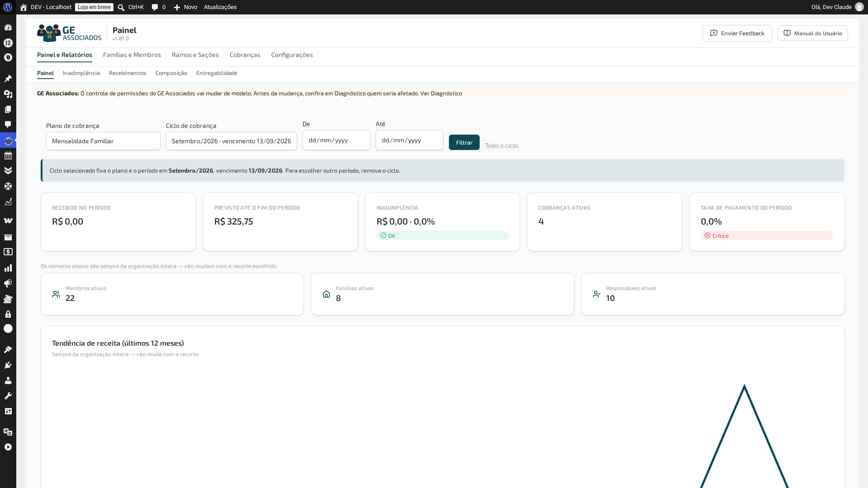Open the WordPress Dashboard gauge icon in sidebar

pyautogui.click(x=8, y=28)
